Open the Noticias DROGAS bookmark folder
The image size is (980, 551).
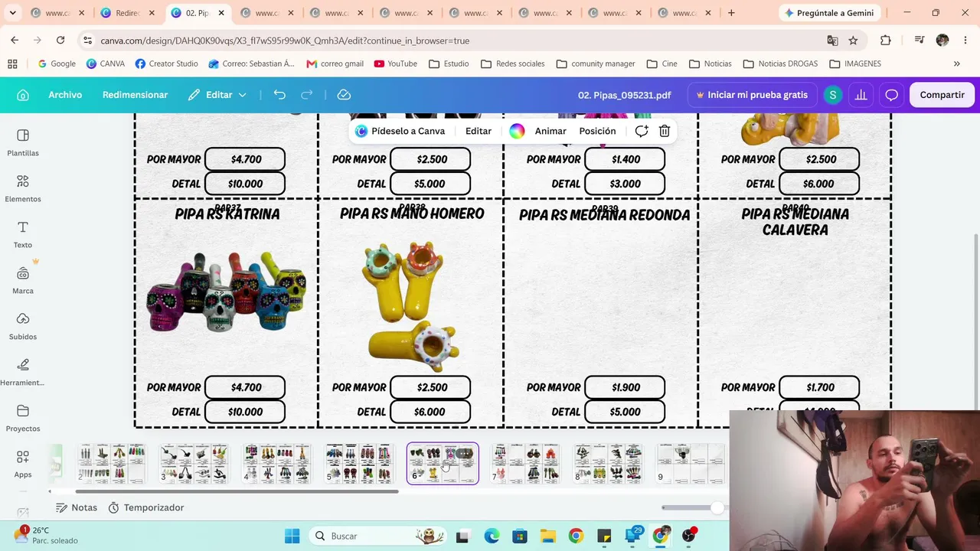(x=780, y=64)
